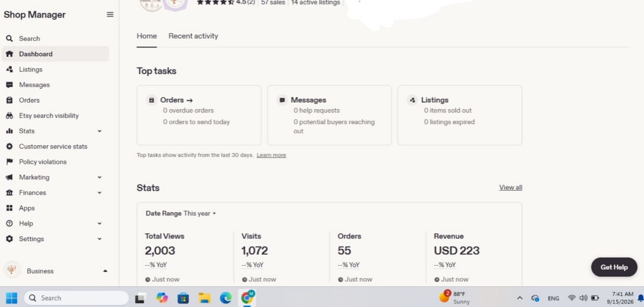Viewport: 644px width, 307px height.
Task: Switch to the Recent activity tab
Action: tap(193, 36)
